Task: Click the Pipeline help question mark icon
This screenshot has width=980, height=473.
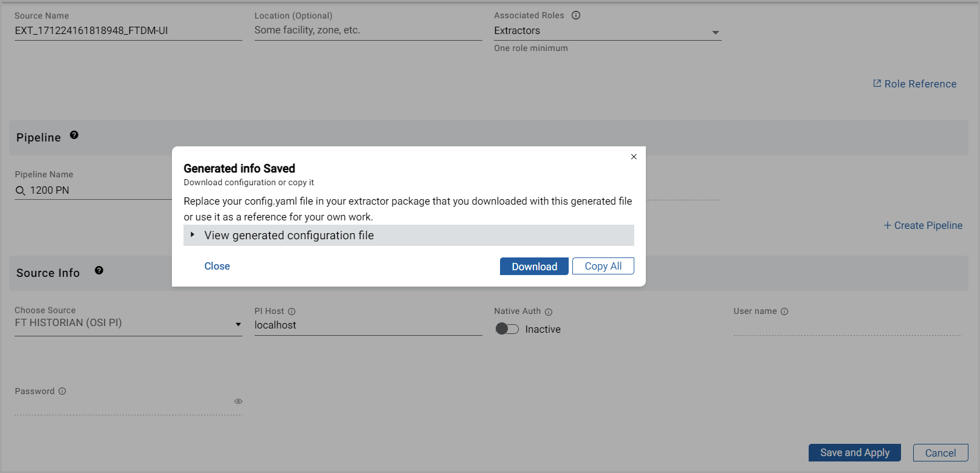Action: 74,135
